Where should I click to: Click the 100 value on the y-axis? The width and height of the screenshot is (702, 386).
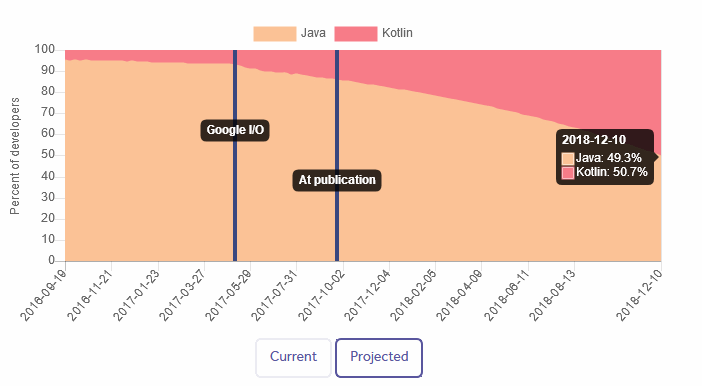pyautogui.click(x=45, y=49)
